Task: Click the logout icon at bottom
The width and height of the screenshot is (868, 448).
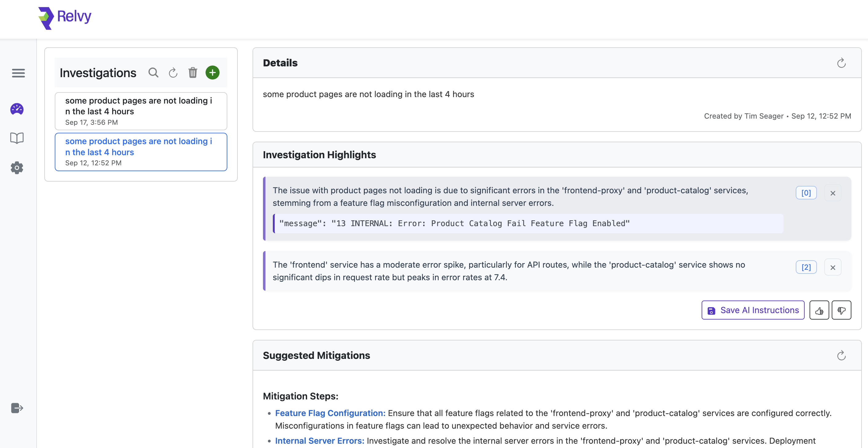Action: [17, 408]
